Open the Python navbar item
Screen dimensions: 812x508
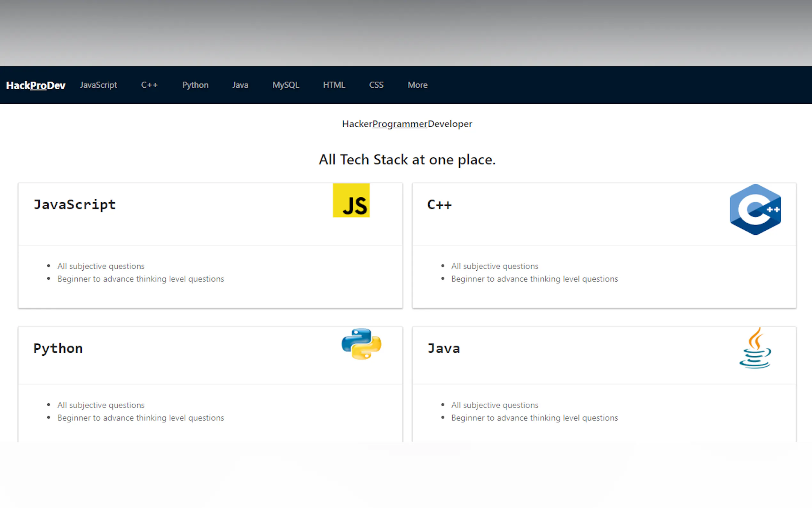point(195,85)
